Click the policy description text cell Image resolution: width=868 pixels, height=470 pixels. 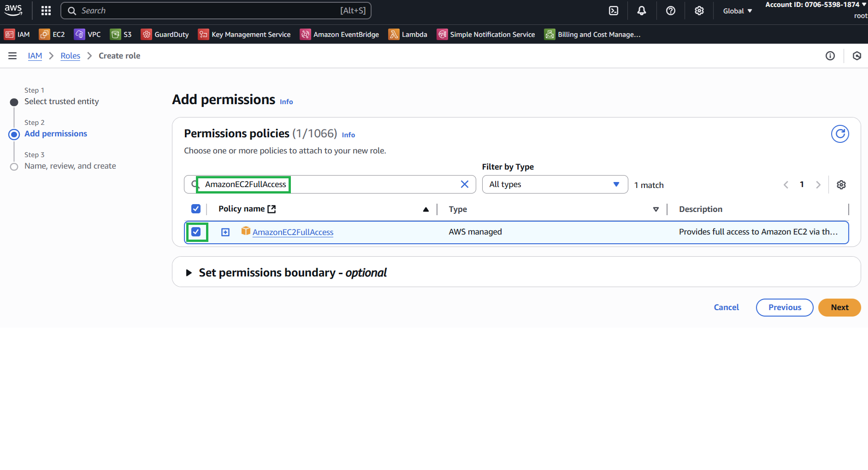click(758, 232)
